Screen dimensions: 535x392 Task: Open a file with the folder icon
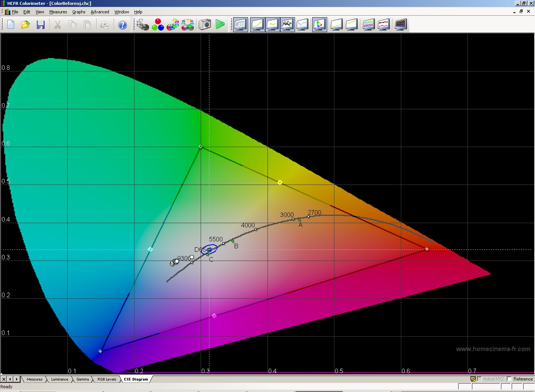[x=26, y=25]
